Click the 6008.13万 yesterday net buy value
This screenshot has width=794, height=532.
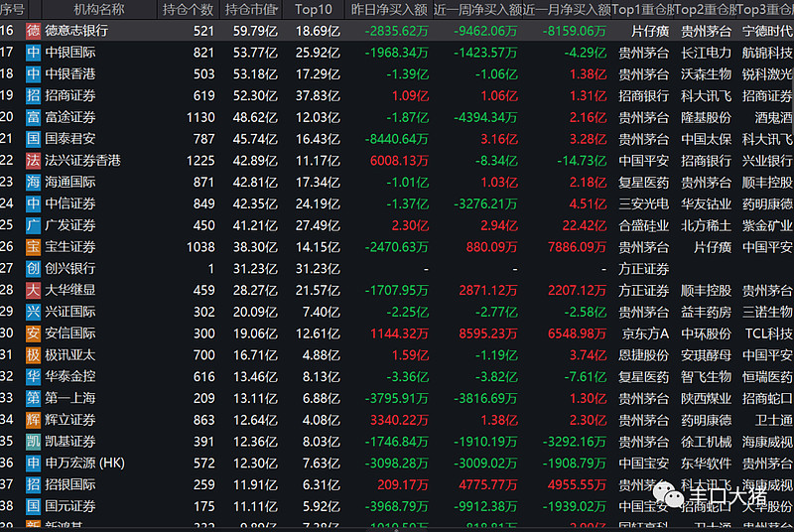click(399, 161)
